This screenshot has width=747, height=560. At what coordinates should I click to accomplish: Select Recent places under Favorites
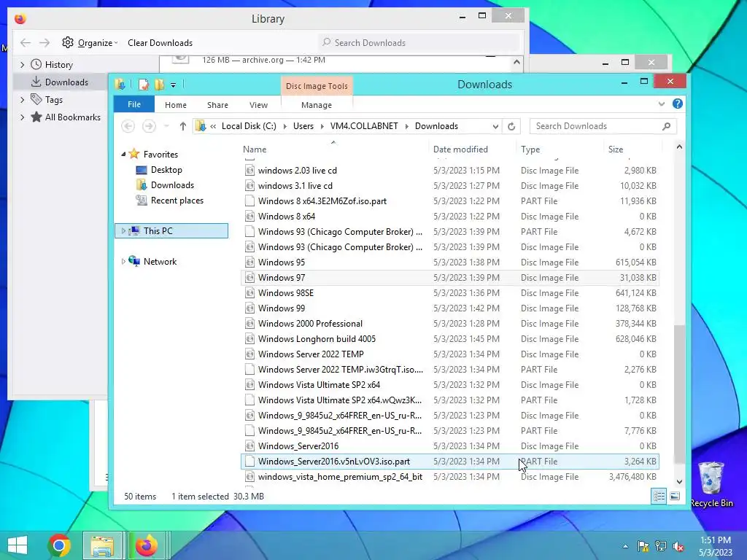click(177, 201)
